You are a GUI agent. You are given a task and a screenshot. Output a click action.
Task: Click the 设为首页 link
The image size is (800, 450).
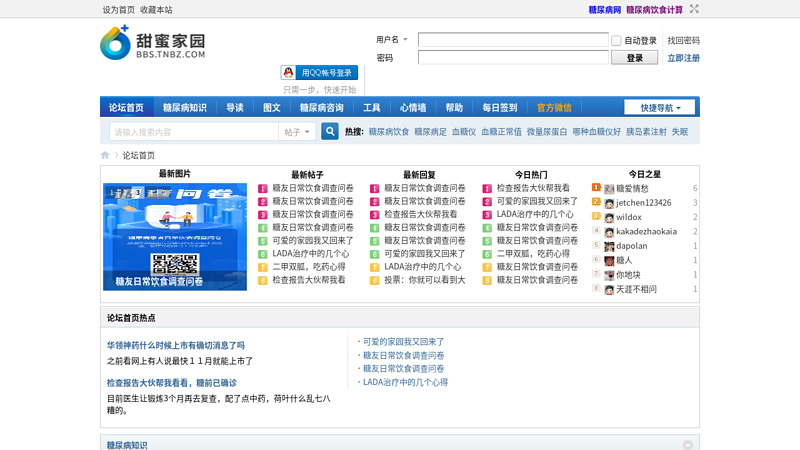(118, 10)
